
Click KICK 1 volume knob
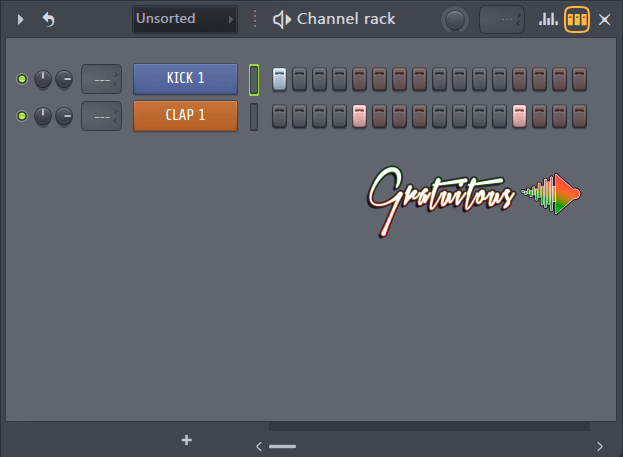pyautogui.click(x=64, y=79)
